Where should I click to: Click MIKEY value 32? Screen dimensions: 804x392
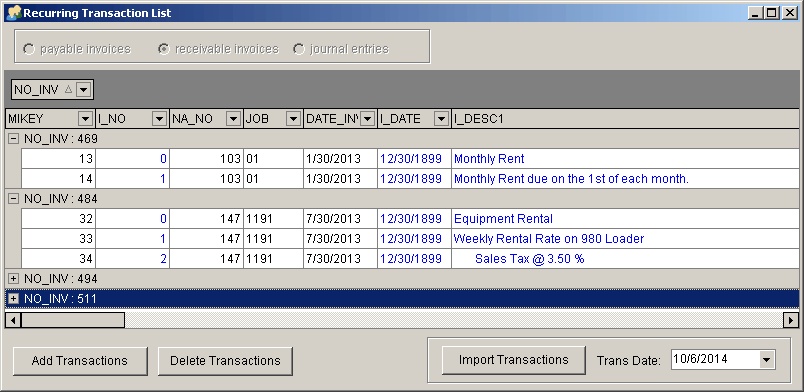tap(58, 219)
